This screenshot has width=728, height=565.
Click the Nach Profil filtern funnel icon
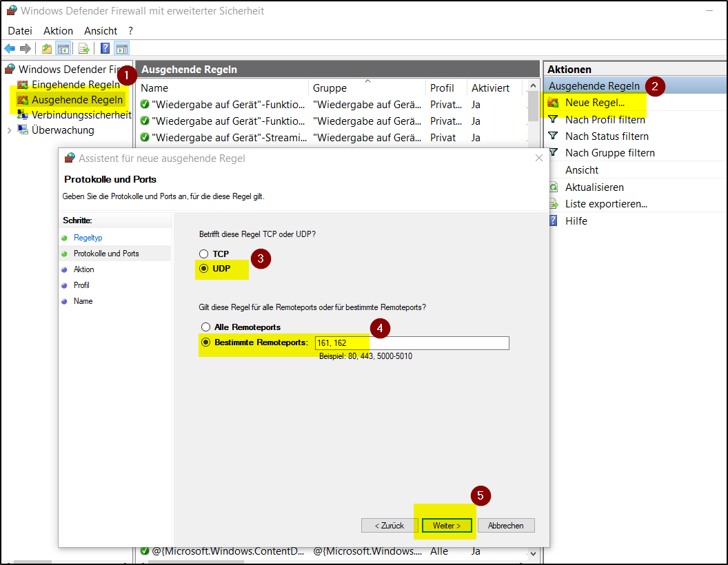pyautogui.click(x=553, y=119)
